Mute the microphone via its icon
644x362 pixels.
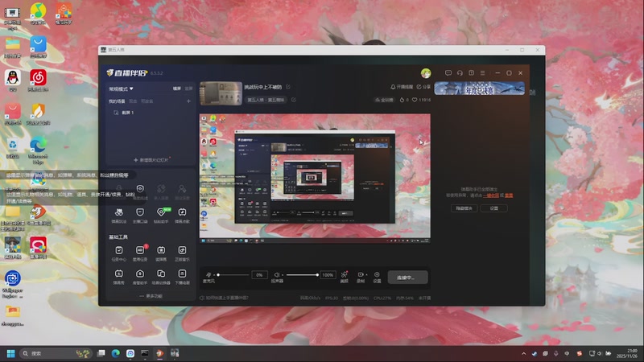coord(208,274)
